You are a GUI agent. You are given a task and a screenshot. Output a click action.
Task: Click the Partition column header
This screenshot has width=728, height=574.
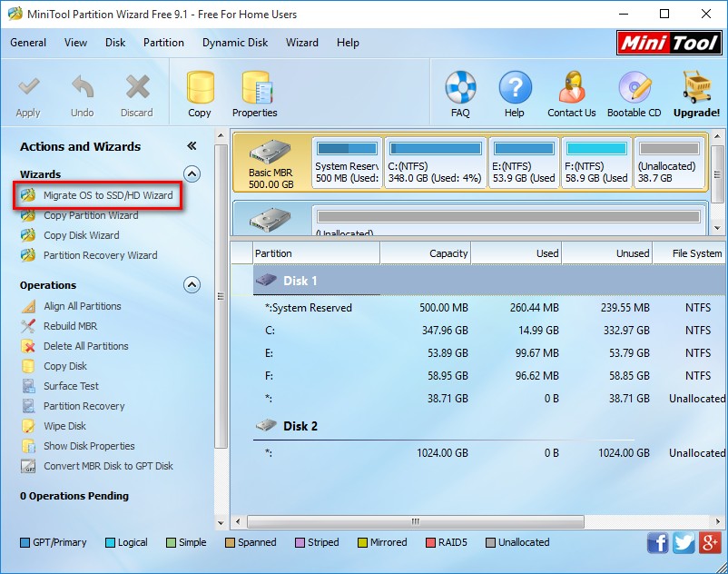pos(317,253)
